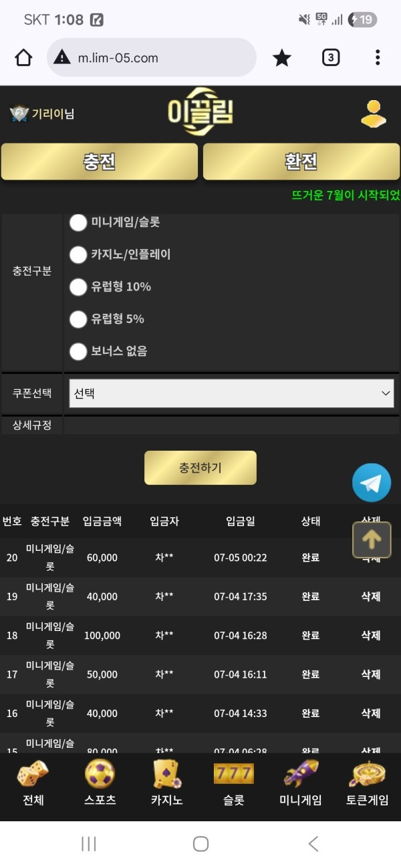Open Telegram via the floating chat icon

(x=372, y=482)
